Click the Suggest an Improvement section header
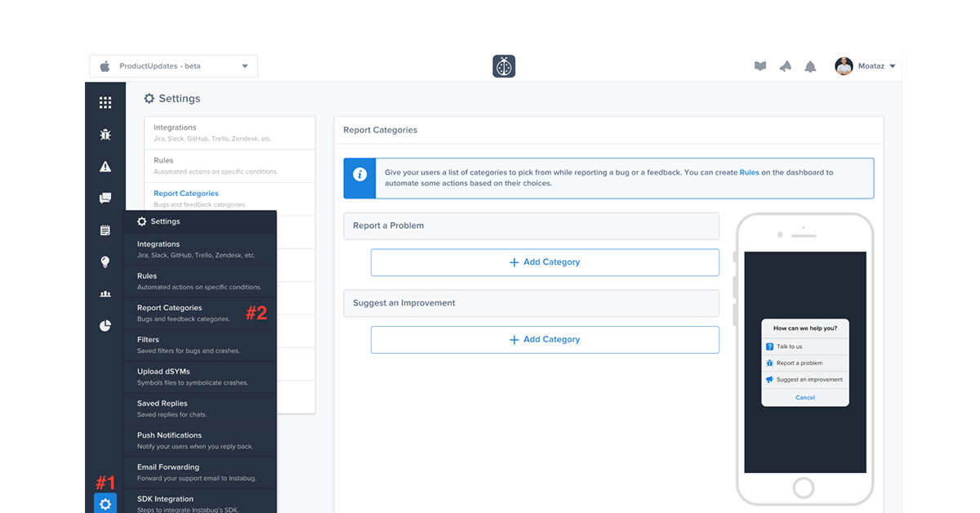Viewport: 980px width, 513px height. (x=531, y=303)
